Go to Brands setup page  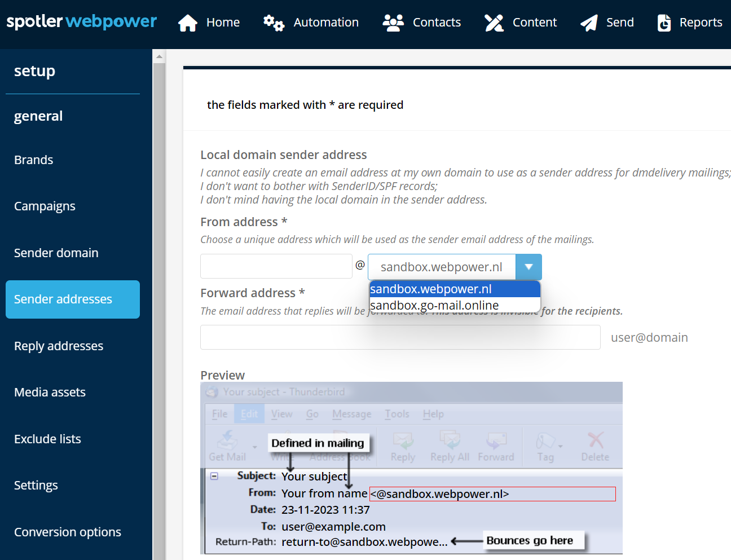click(x=34, y=160)
